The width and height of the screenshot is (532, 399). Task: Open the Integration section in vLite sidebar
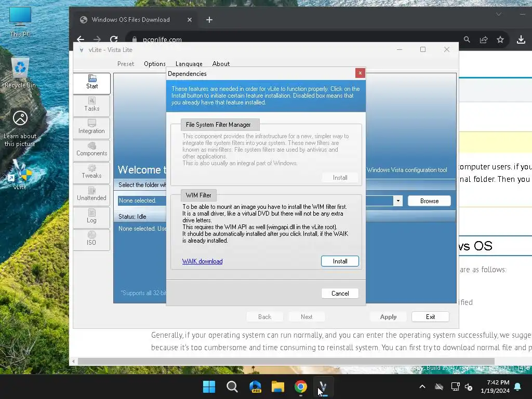pos(91,128)
